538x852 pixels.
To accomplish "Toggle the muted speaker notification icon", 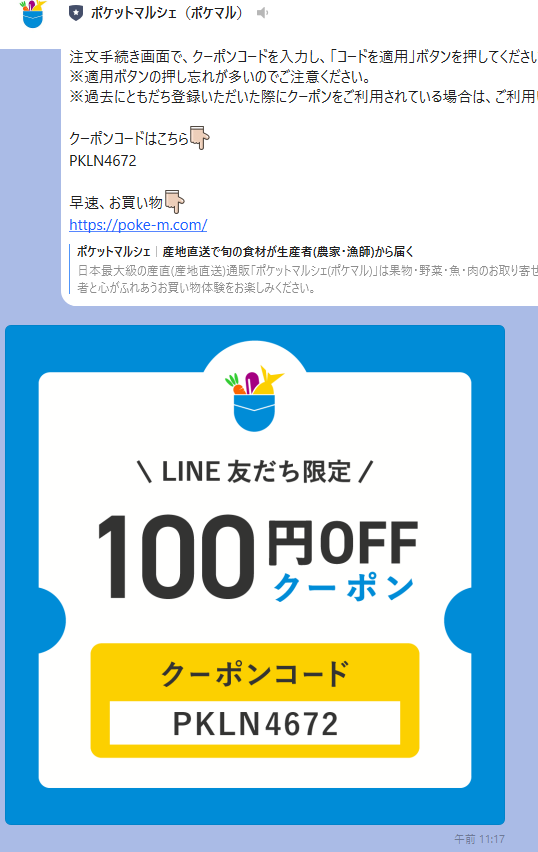I will [262, 12].
